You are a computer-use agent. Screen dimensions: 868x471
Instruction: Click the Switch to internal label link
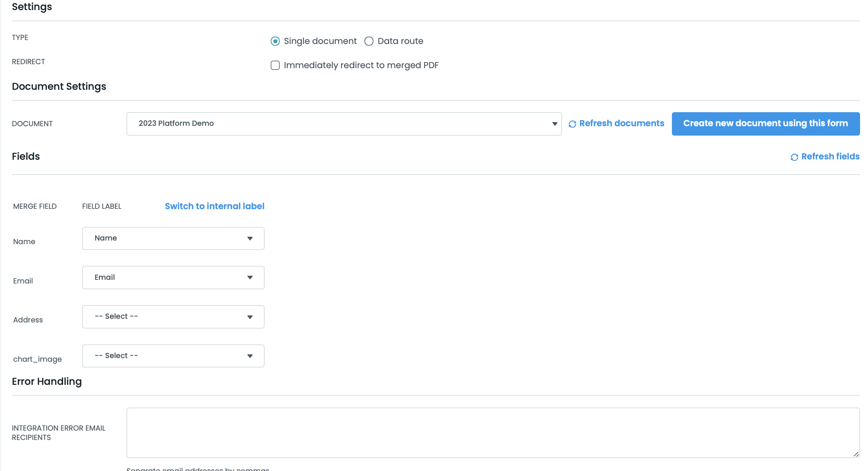pyautogui.click(x=214, y=206)
